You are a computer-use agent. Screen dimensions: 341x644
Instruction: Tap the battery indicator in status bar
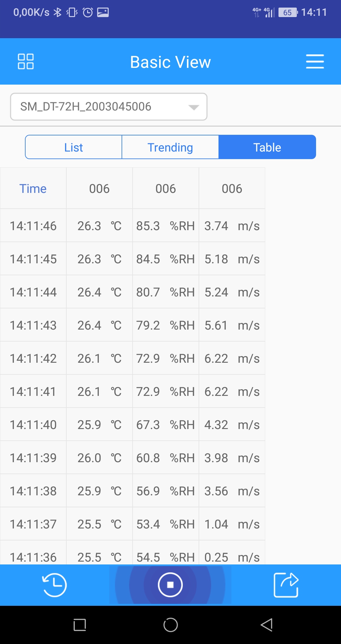(288, 13)
